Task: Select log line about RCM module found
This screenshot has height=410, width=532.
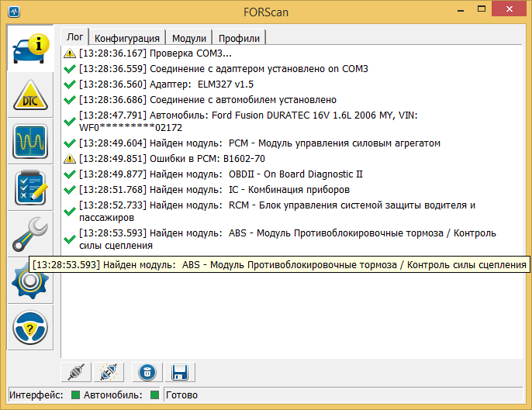Action: [x=277, y=212]
